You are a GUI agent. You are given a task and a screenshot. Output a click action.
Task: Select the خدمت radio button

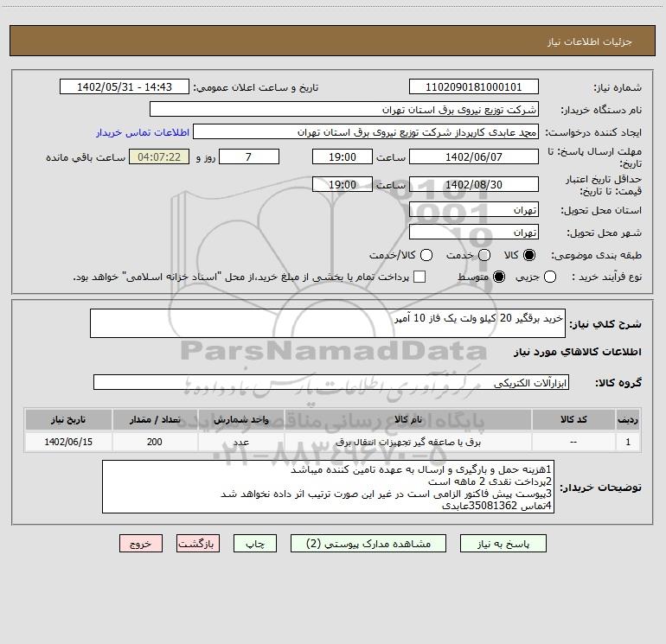point(484,255)
